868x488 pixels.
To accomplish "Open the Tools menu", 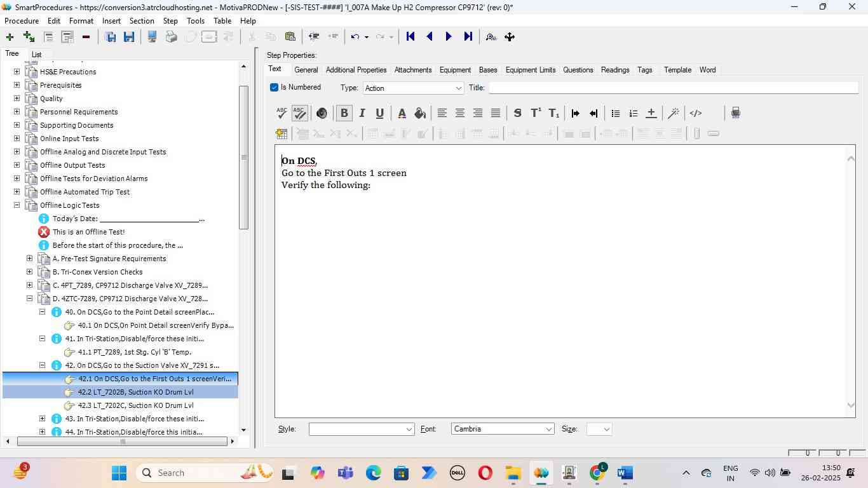I will (195, 21).
